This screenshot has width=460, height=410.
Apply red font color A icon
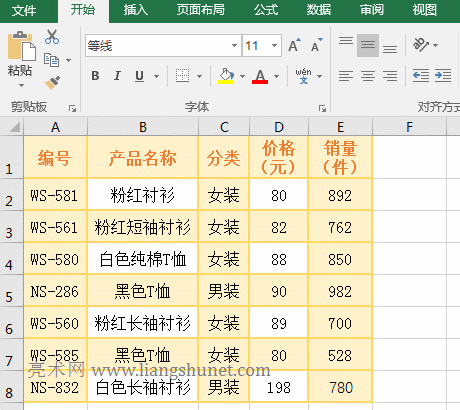pyautogui.click(x=260, y=76)
